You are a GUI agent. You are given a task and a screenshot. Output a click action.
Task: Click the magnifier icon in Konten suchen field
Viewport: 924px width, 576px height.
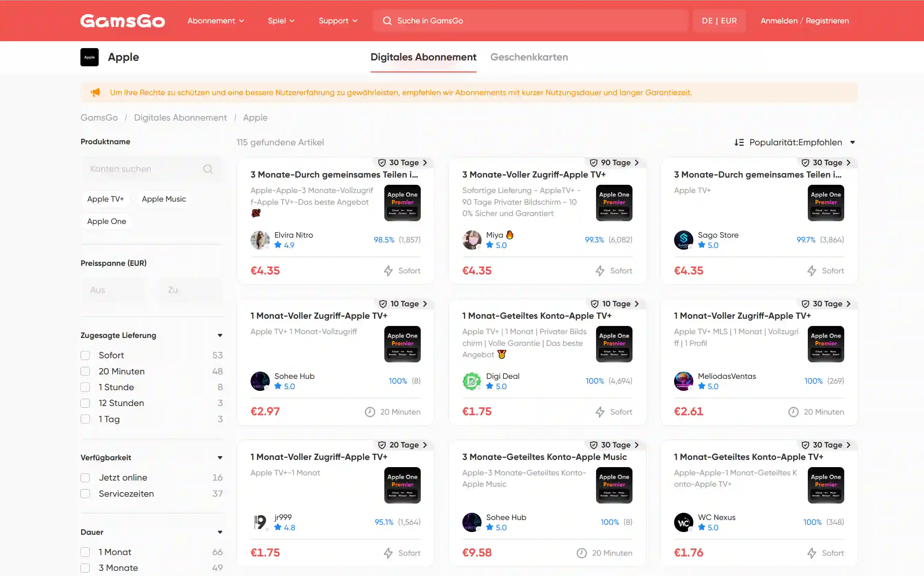click(x=208, y=169)
